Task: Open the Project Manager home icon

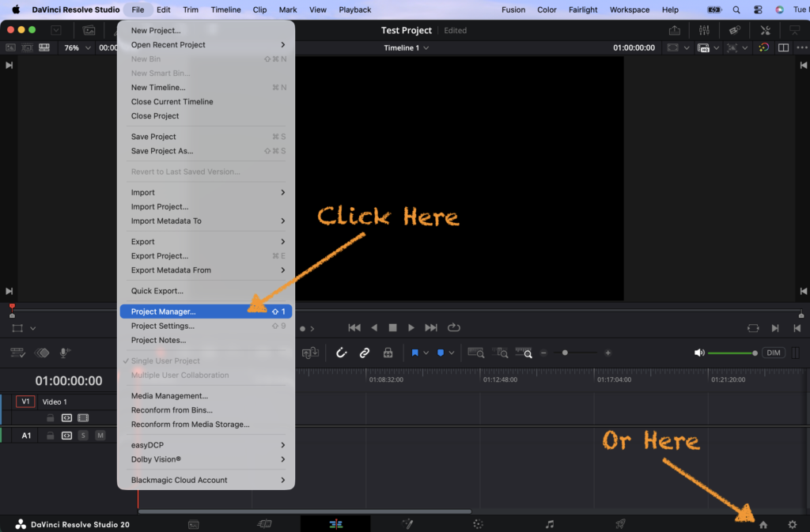Action: click(763, 524)
